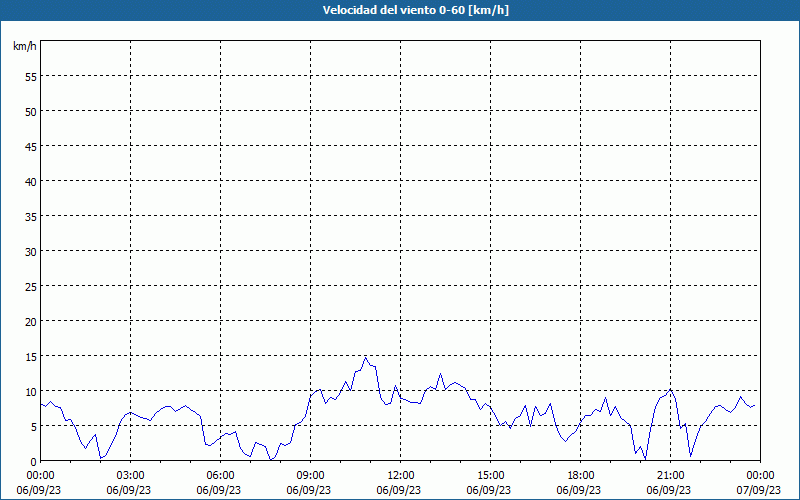800x500 pixels.
Task: Click the '12:00' time axis label
Action: pyautogui.click(x=401, y=476)
